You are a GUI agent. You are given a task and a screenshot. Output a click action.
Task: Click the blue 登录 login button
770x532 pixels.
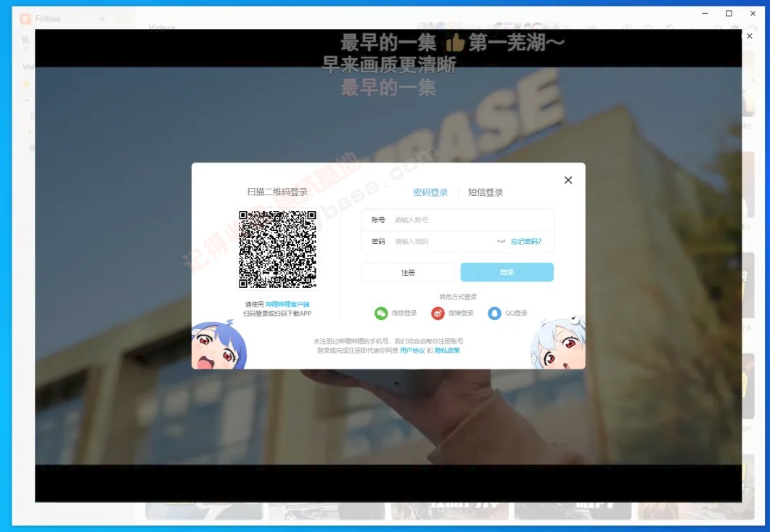pos(507,272)
